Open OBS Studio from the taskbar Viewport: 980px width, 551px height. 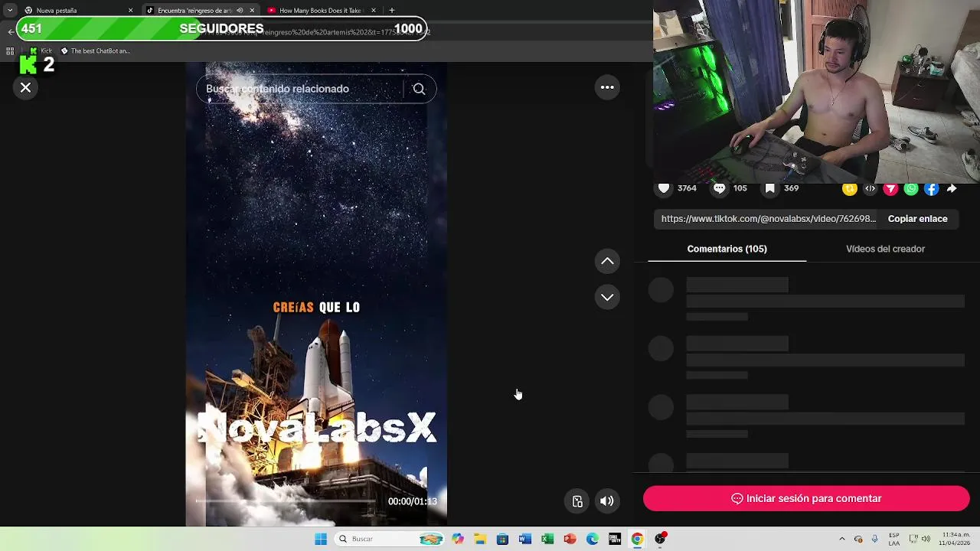660,539
